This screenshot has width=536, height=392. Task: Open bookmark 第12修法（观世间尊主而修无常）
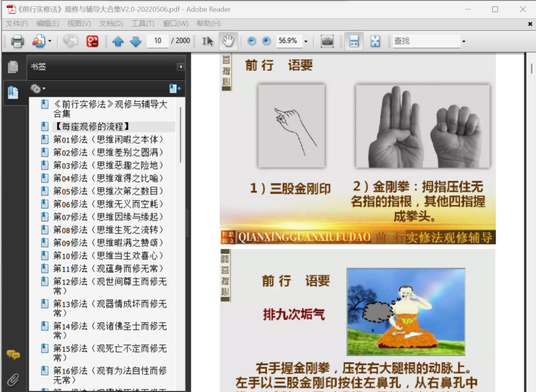click(x=110, y=286)
